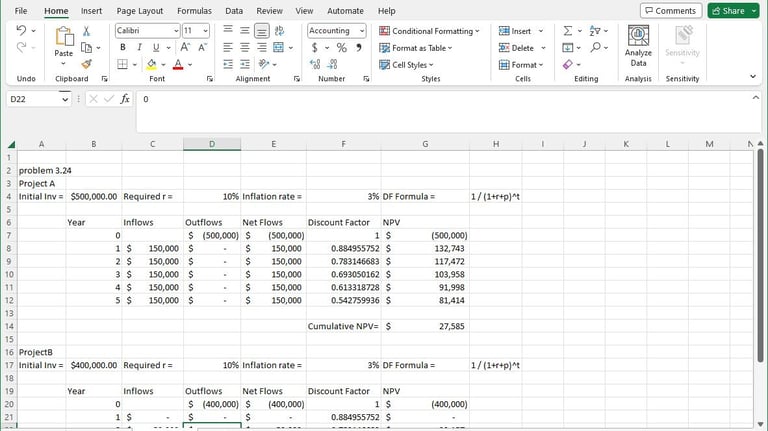Click the Paste clipboard icon
768x431 pixels.
[64, 37]
